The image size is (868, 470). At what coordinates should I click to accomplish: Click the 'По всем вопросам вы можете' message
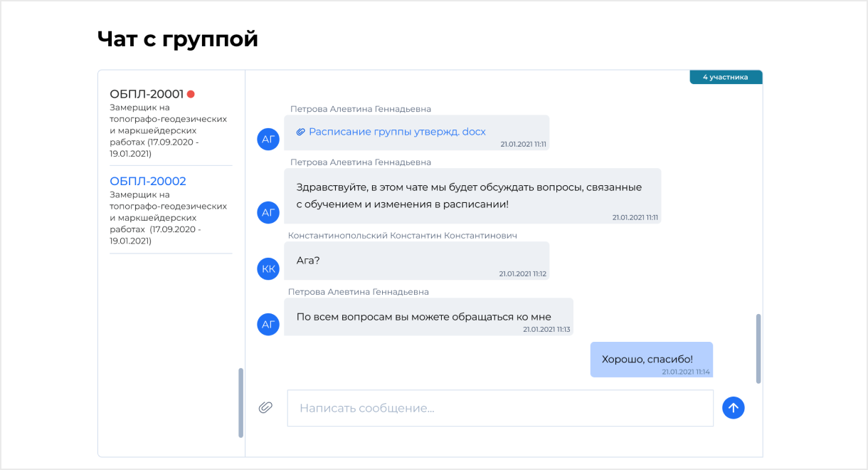click(x=428, y=317)
